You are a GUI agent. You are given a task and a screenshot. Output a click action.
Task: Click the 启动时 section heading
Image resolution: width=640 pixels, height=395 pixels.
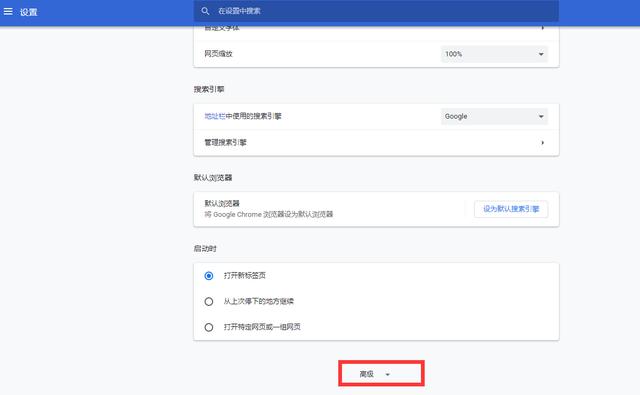(x=205, y=249)
